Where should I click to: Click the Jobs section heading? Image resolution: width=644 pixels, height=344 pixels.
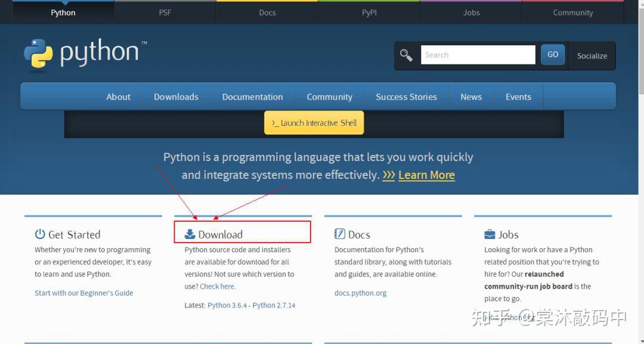click(509, 235)
